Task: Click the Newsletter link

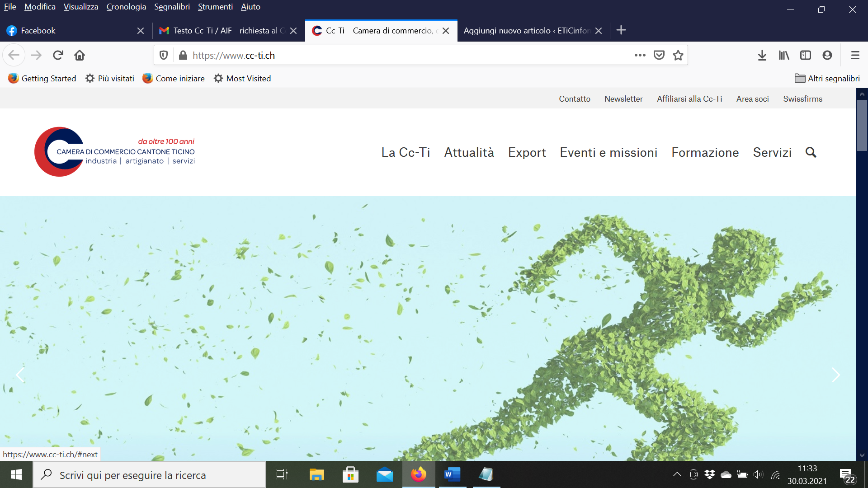Action: point(623,99)
